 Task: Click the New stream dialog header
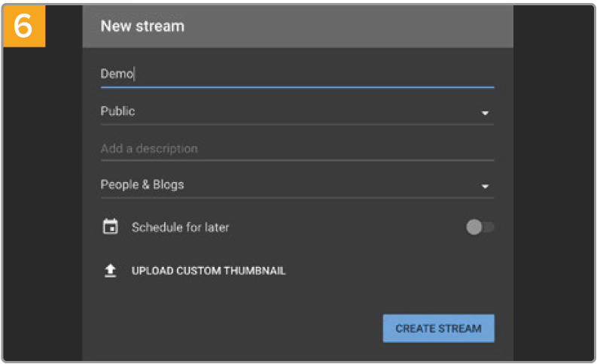143,26
